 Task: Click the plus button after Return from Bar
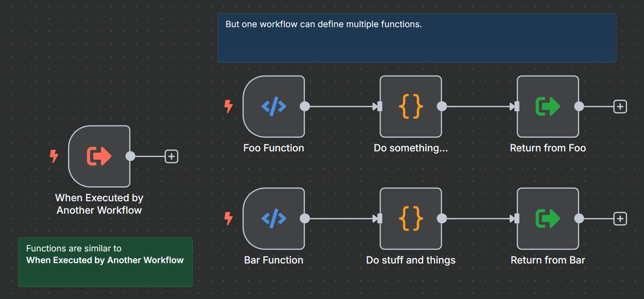pyautogui.click(x=620, y=219)
